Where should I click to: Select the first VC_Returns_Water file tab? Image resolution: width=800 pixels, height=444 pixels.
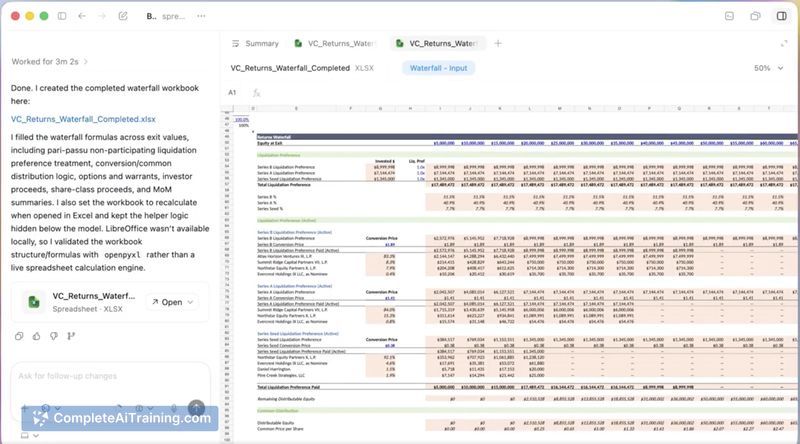[x=335, y=44]
